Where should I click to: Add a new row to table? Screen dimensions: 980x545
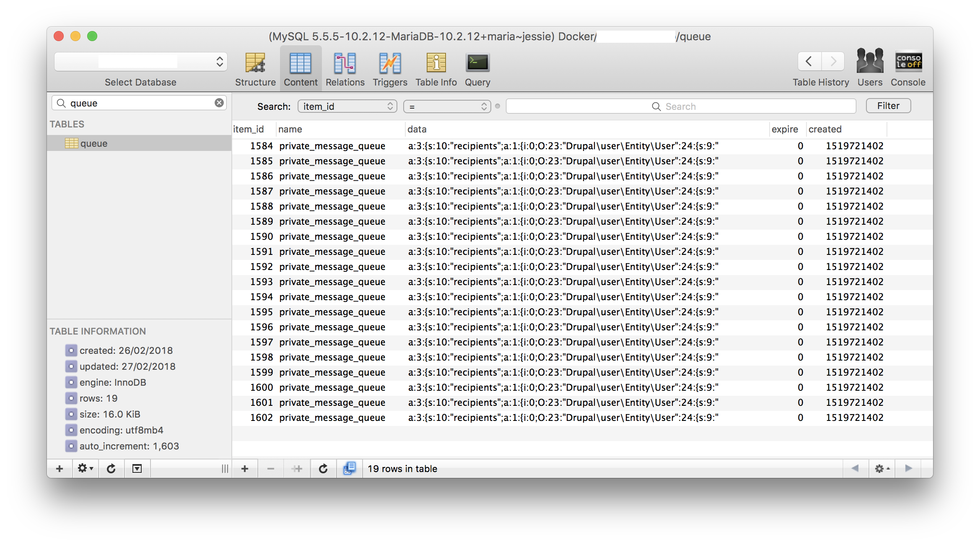[x=245, y=468]
